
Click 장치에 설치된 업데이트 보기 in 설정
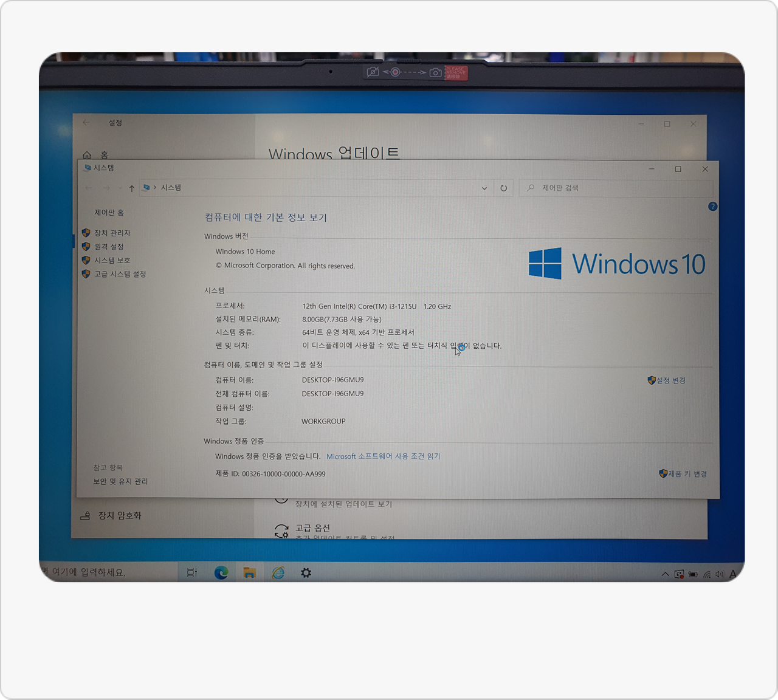(x=343, y=504)
